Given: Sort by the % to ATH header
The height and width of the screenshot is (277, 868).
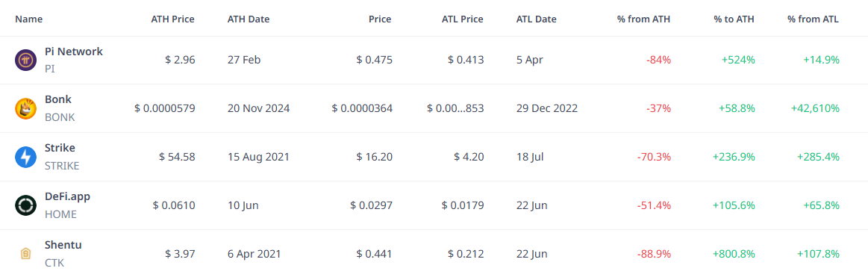Looking at the screenshot, I should coord(734,19).
